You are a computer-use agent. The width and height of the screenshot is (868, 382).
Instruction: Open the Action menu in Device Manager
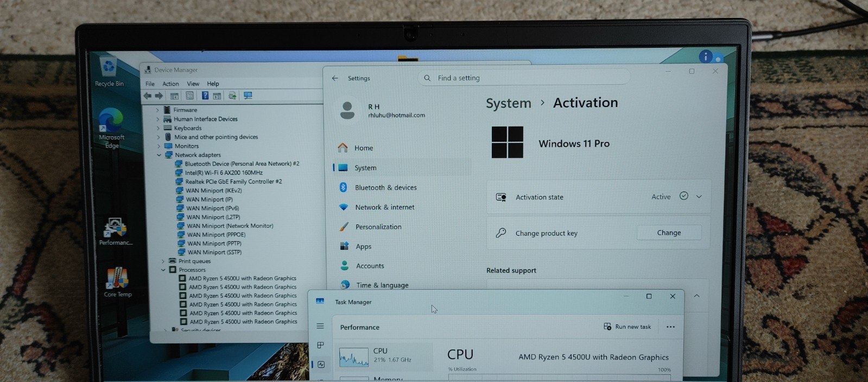click(170, 84)
